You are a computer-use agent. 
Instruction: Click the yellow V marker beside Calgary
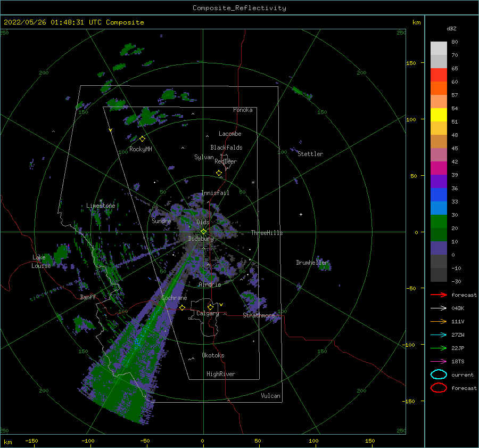221,305
